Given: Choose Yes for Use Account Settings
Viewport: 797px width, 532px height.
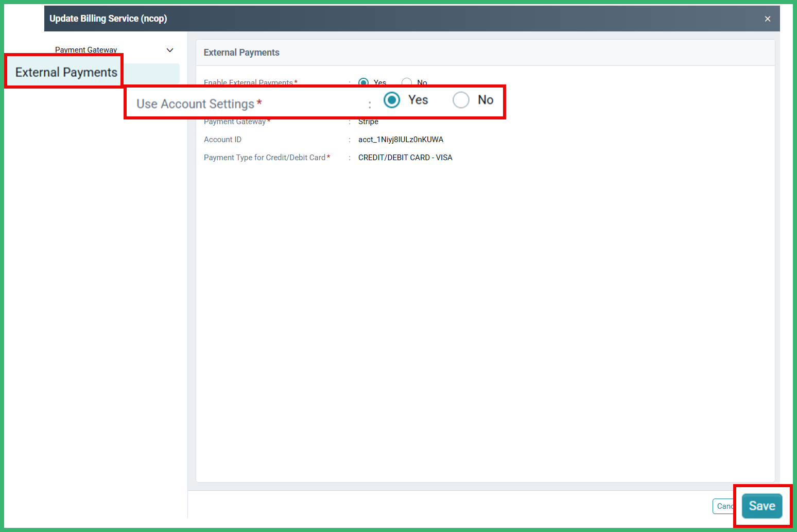Looking at the screenshot, I should pos(391,100).
